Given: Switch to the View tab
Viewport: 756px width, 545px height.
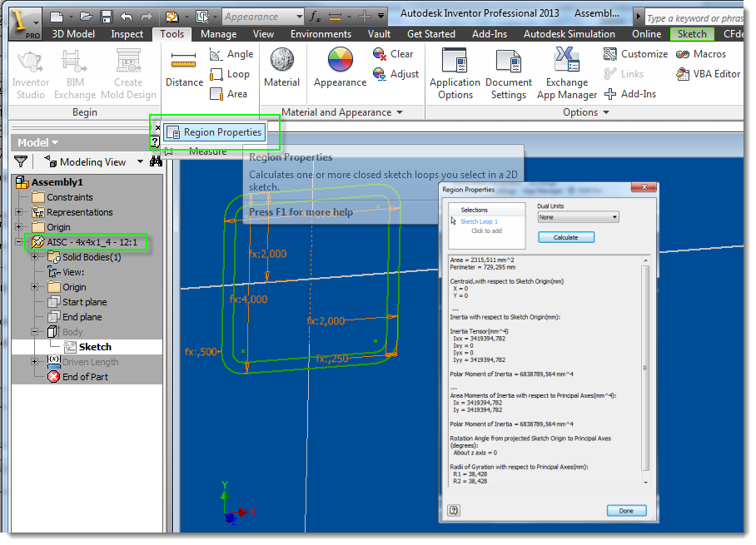Looking at the screenshot, I should [263, 34].
